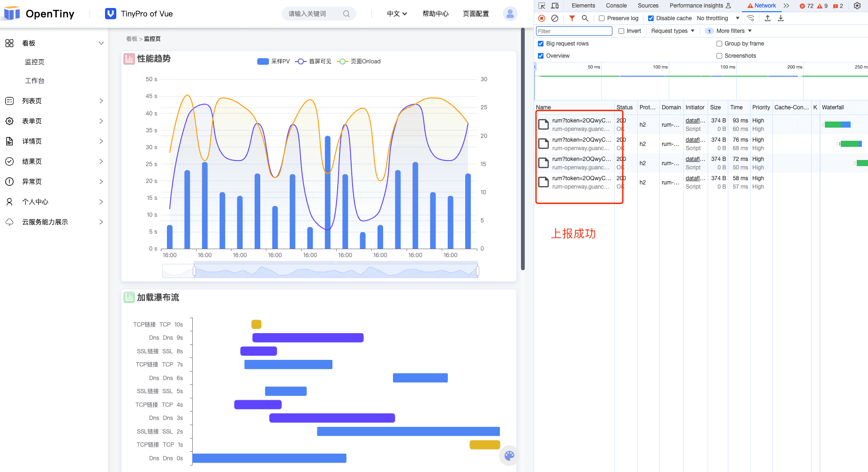
Task: Click the 详情页 document icon
Action: 9,141
